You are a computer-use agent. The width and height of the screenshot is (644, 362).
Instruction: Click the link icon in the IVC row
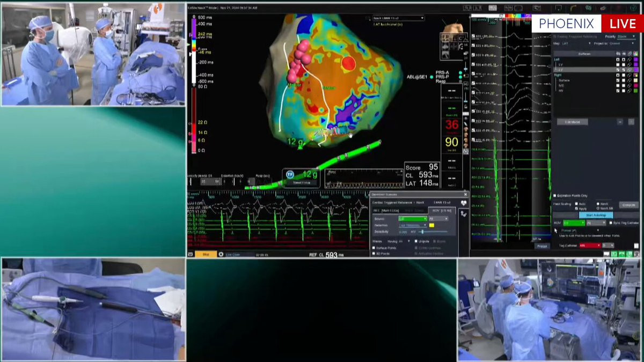630,86
